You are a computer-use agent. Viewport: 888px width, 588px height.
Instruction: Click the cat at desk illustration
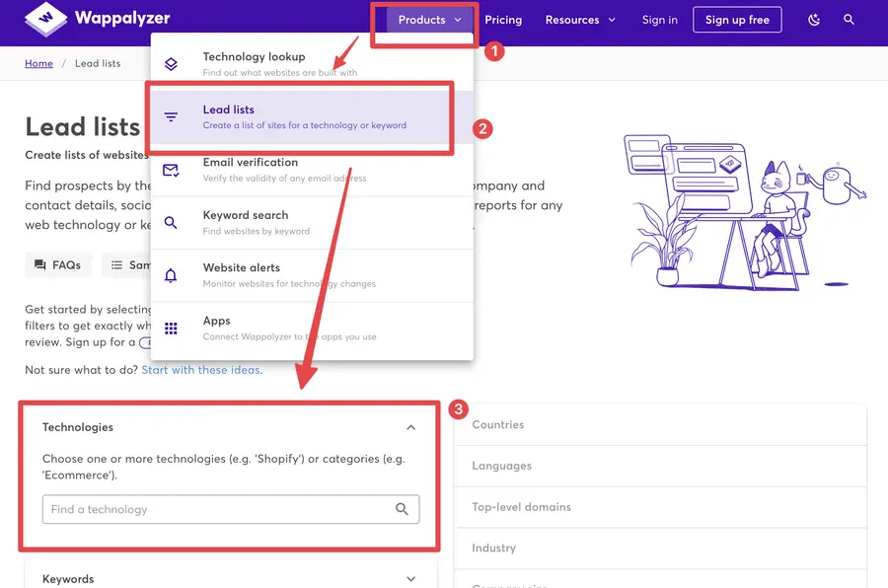click(745, 212)
